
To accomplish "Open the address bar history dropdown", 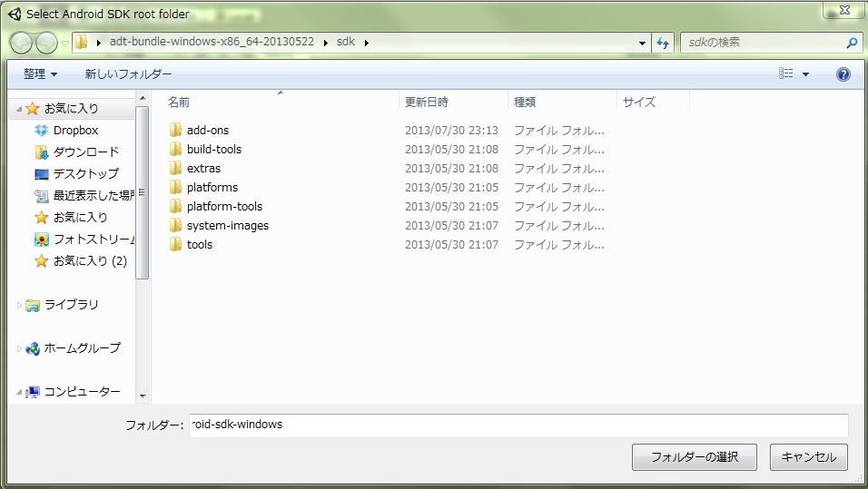I will [x=642, y=43].
